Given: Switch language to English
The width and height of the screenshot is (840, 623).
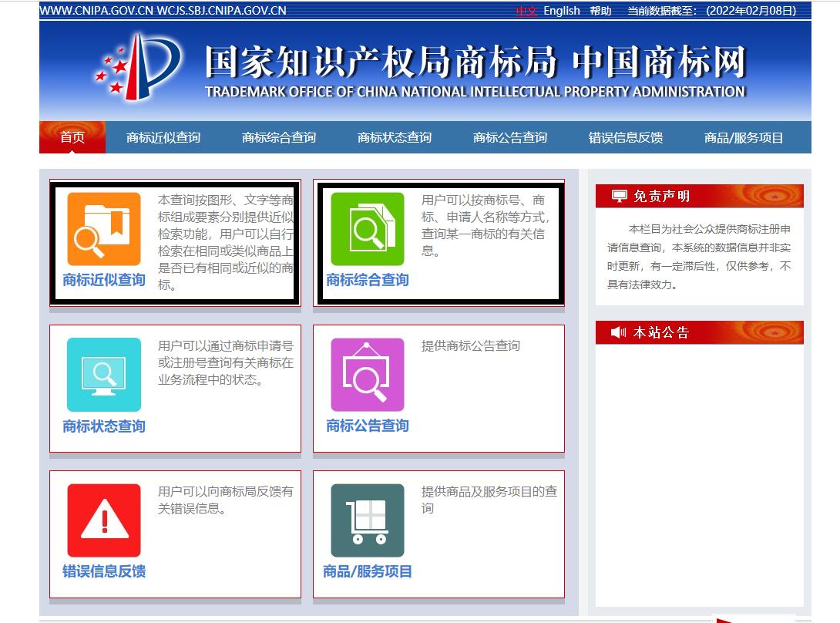Looking at the screenshot, I should 562,11.
